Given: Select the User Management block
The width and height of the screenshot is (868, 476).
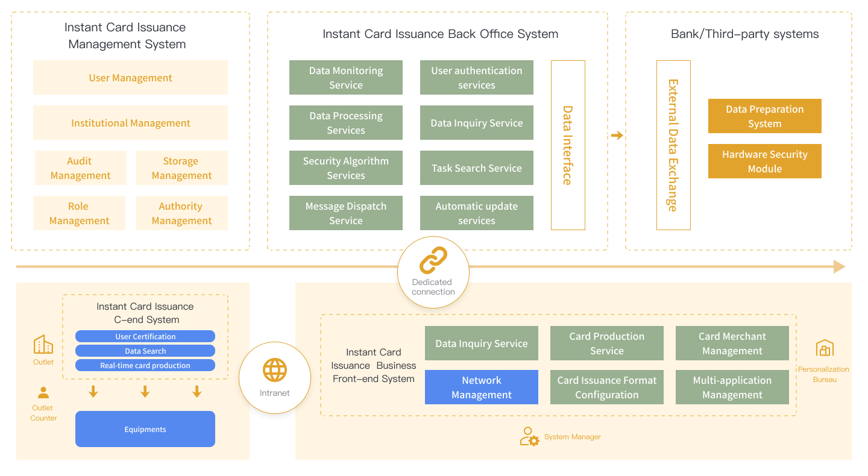Looking at the screenshot, I should pyautogui.click(x=130, y=78).
